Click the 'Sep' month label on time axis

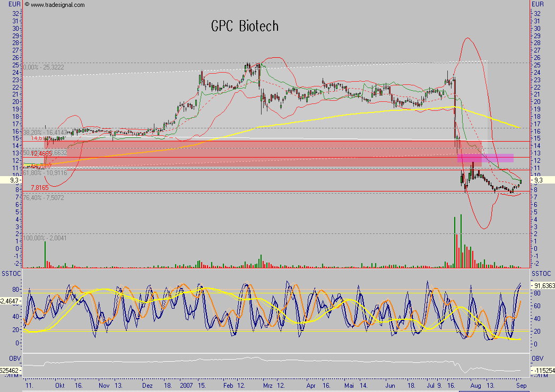coord(522,385)
